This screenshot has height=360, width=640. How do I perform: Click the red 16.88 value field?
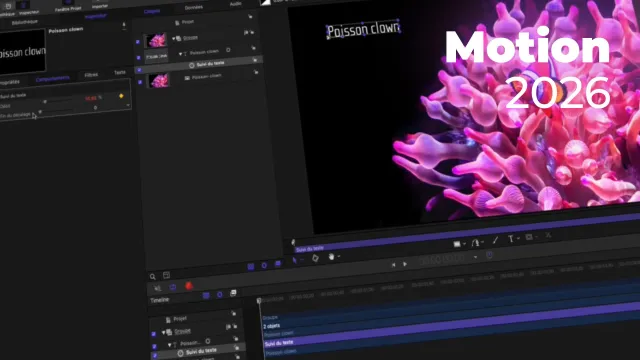point(91,98)
